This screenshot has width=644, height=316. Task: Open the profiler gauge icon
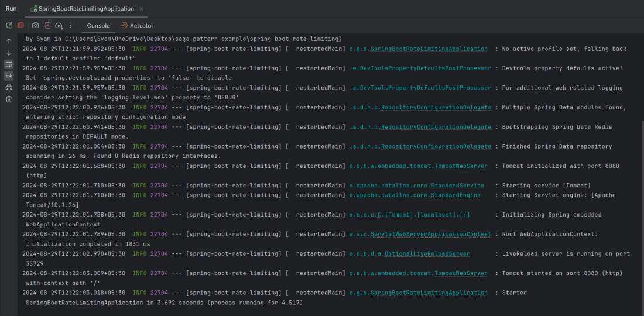59,25
